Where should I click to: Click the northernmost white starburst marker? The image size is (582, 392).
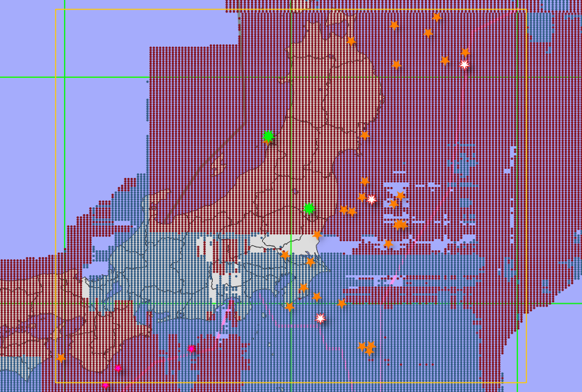pyautogui.click(x=464, y=65)
